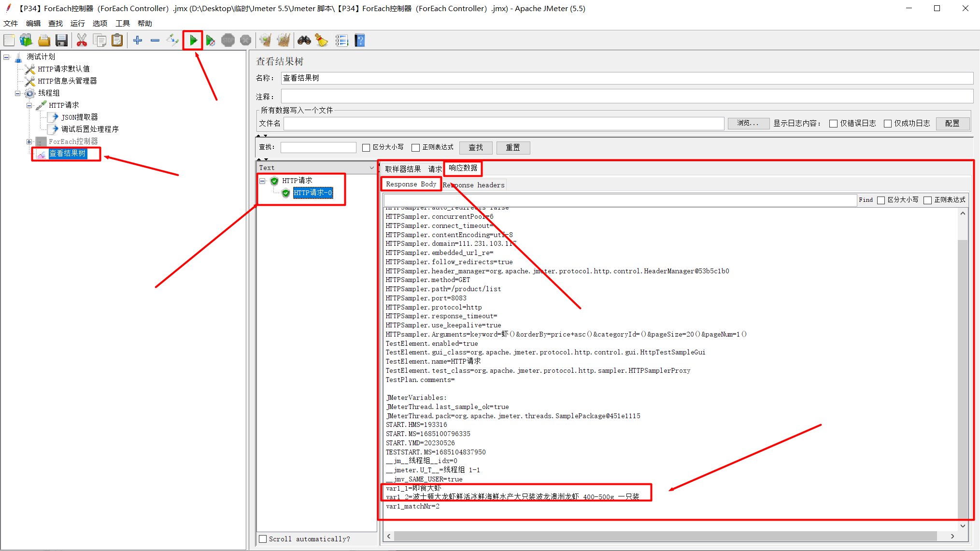The height and width of the screenshot is (551, 980).
Task: Enable the 仅错误日志 checkbox
Action: pyautogui.click(x=833, y=124)
